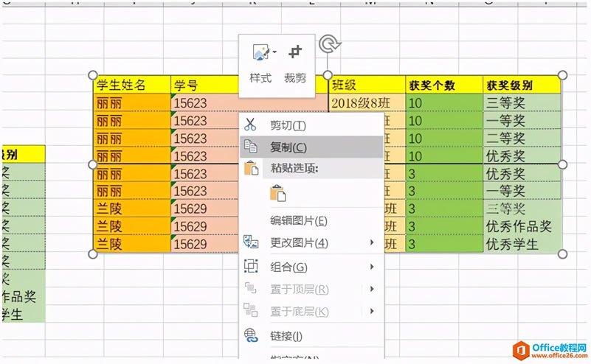
Task: Click the picture Style icon in mini toolbar
Action: coord(260,52)
